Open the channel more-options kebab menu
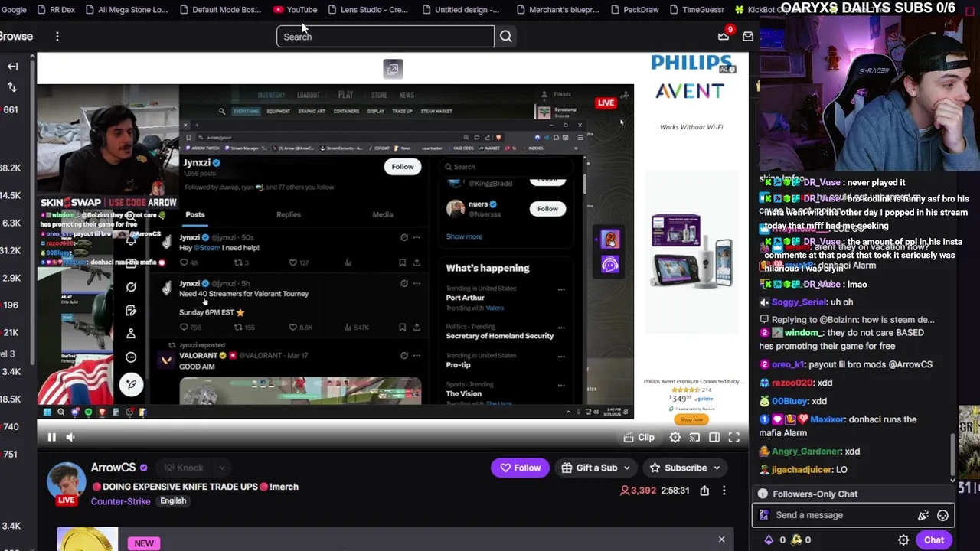 pos(724,491)
